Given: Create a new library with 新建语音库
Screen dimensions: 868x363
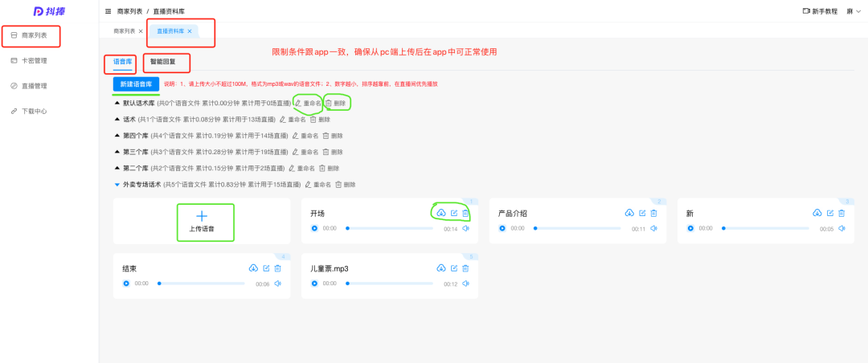Looking at the screenshot, I should [x=136, y=84].
